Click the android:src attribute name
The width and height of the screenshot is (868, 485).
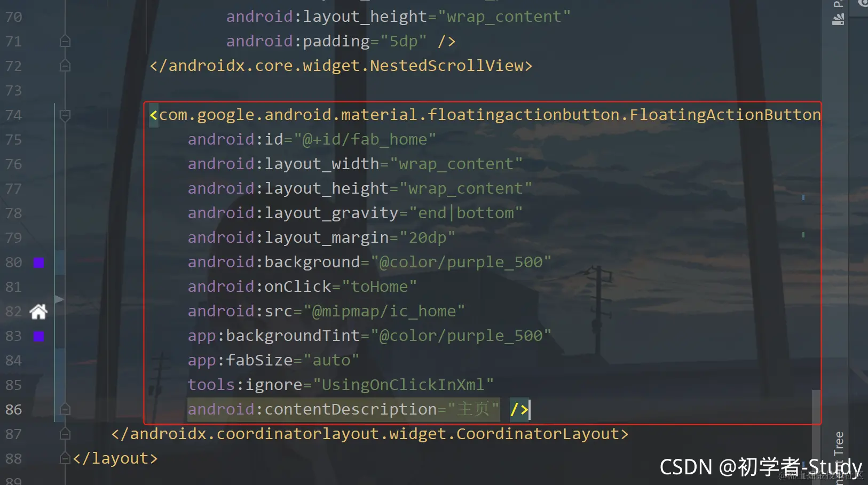coord(240,312)
